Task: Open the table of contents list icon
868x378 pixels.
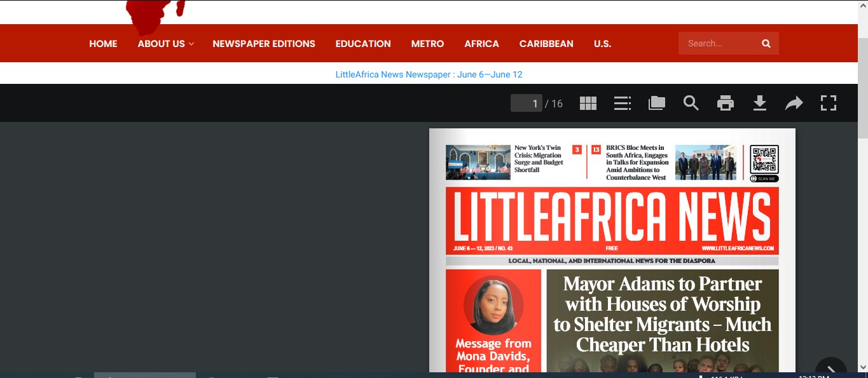Action: (x=623, y=103)
